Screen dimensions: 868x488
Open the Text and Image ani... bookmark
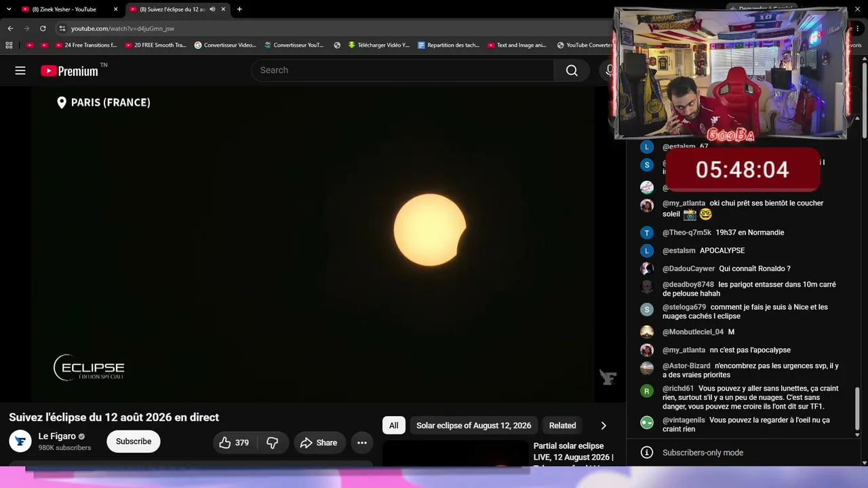point(517,45)
